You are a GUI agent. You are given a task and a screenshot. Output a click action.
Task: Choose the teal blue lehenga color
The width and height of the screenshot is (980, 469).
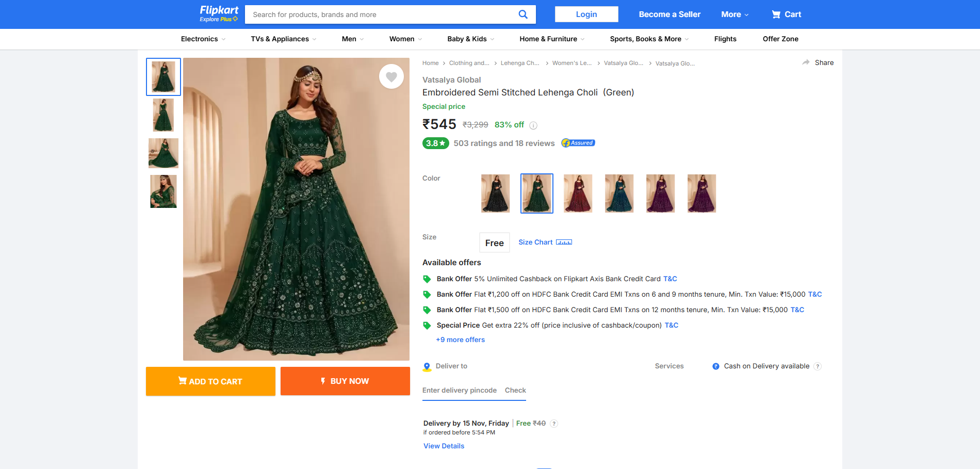click(x=619, y=193)
